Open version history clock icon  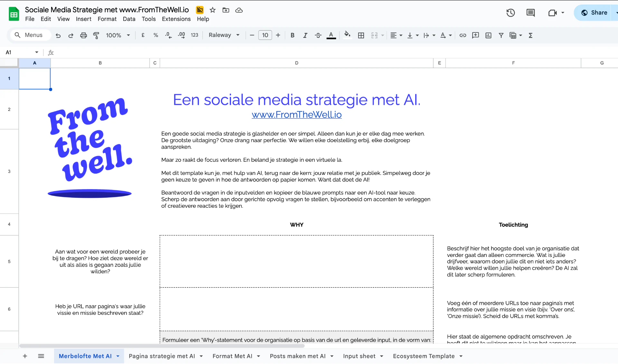click(510, 13)
